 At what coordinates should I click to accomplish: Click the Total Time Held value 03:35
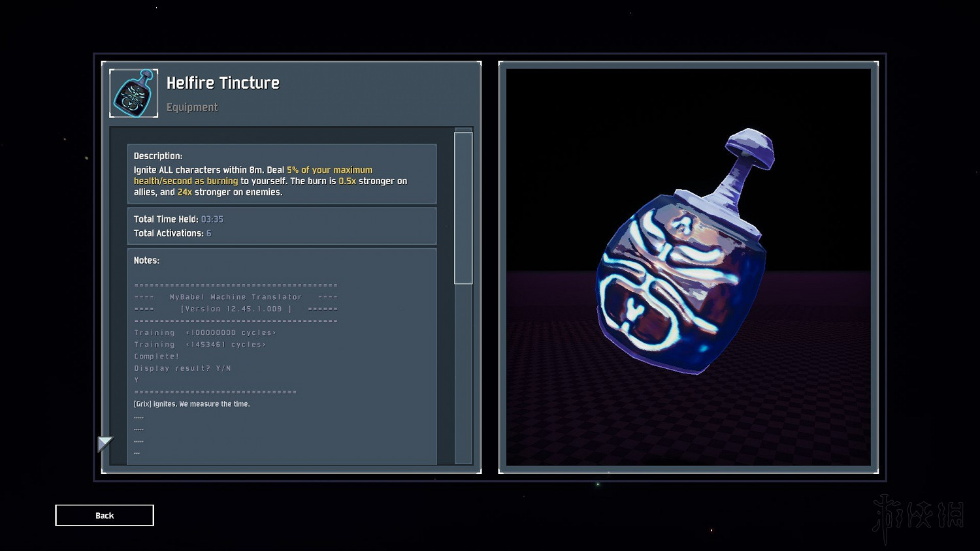point(212,219)
